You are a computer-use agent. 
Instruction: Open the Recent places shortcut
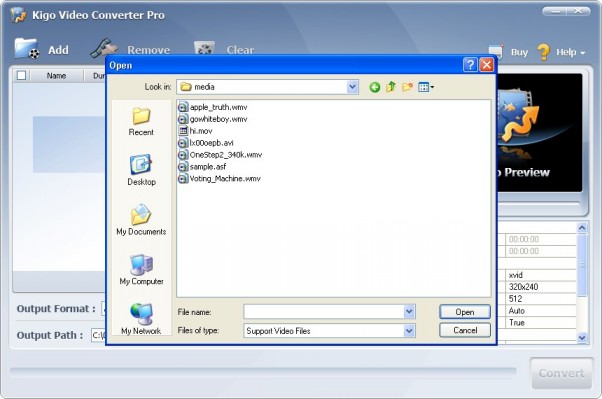pos(141,121)
